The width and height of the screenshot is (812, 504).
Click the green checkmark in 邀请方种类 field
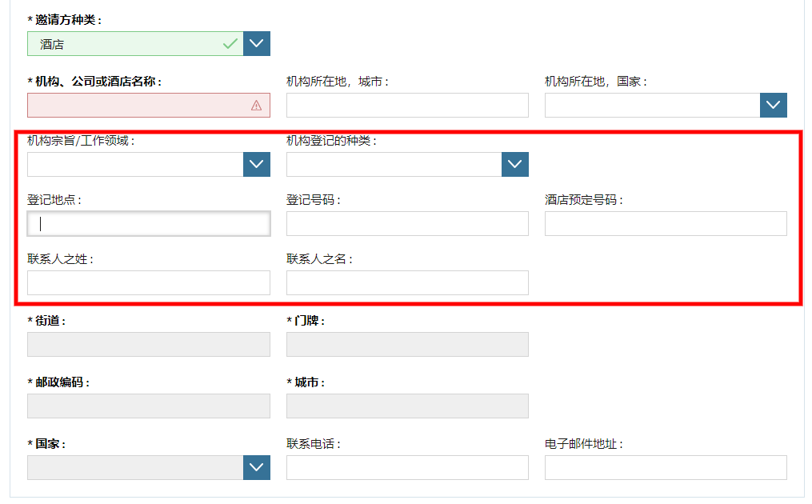230,44
